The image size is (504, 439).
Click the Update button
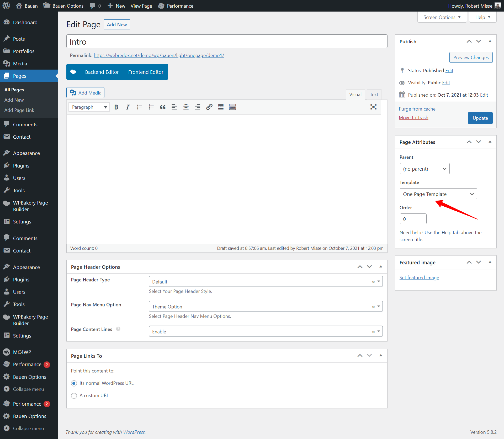480,118
